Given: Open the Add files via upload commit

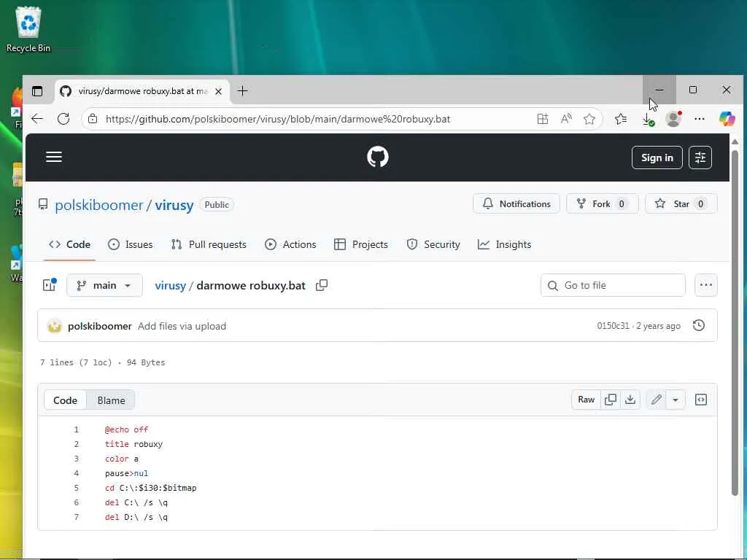Looking at the screenshot, I should (182, 326).
